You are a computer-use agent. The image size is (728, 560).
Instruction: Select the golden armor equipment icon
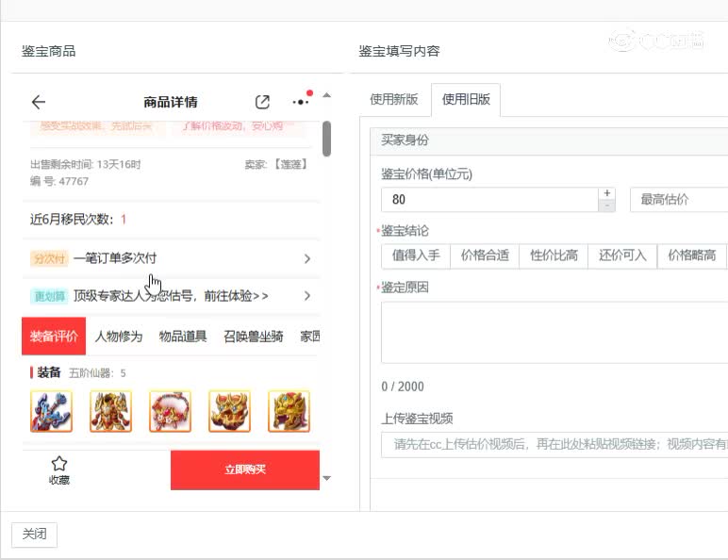(x=110, y=411)
